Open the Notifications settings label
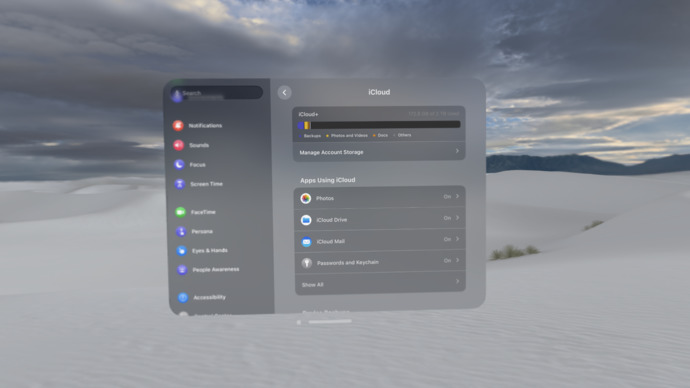 206,126
